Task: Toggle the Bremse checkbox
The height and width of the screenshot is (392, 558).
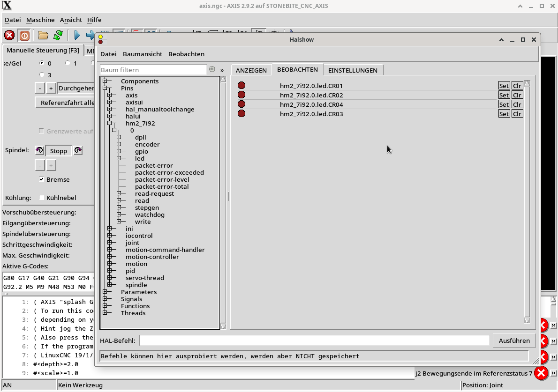Action: click(42, 179)
